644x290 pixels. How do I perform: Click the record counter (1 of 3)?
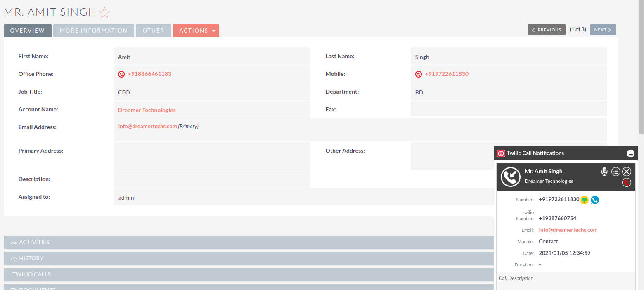[x=578, y=30]
